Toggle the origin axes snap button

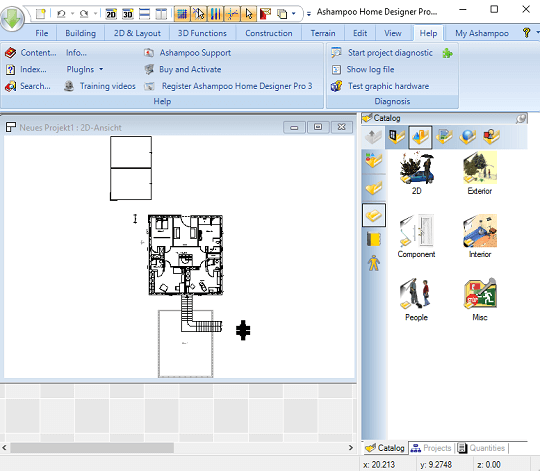pyautogui.click(x=232, y=14)
